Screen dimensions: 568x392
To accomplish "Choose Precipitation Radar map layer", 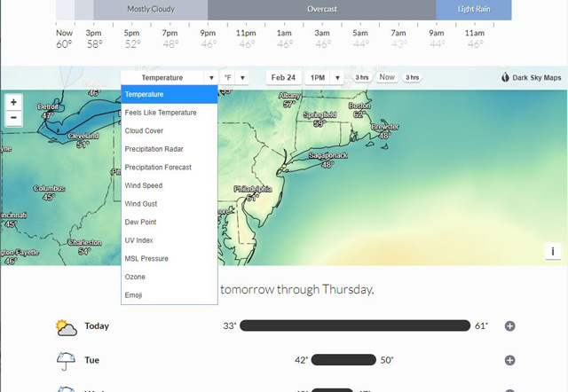I will tap(170, 149).
